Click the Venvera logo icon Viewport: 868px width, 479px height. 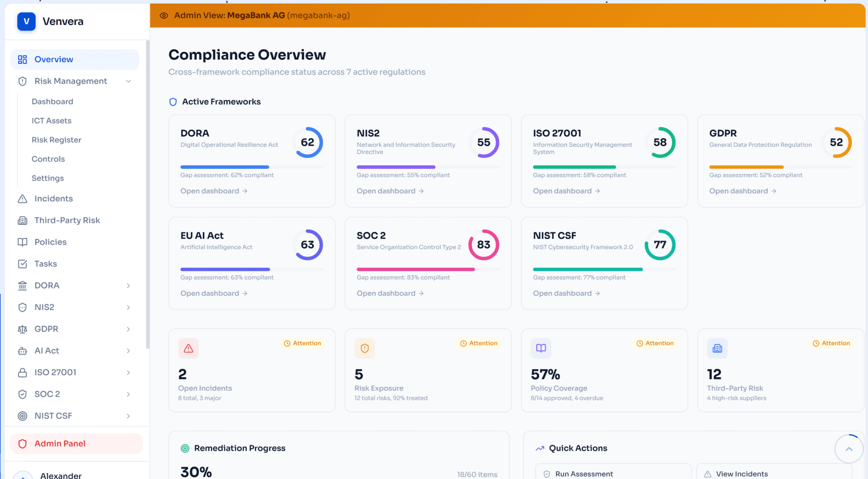26,22
